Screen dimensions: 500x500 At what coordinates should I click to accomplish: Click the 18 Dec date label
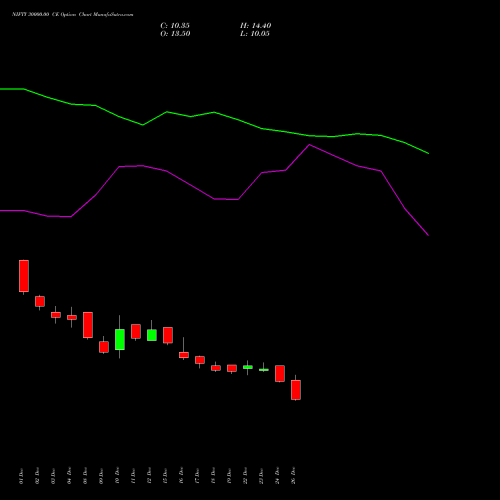(x=213, y=476)
